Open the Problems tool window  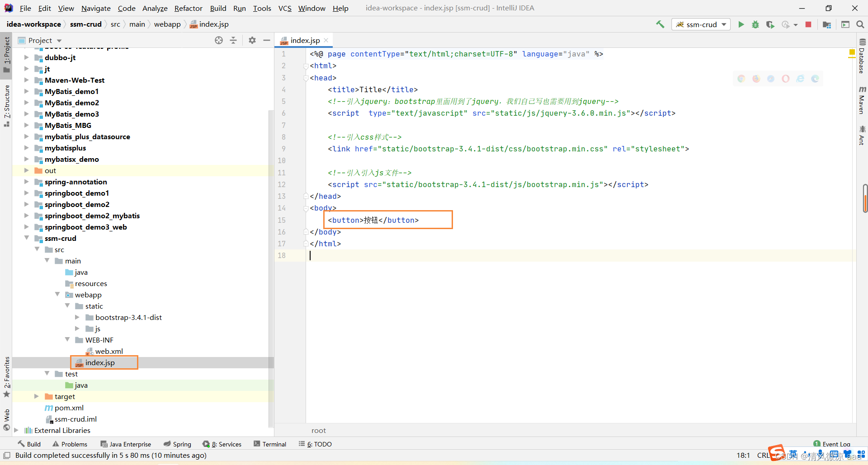[x=70, y=444]
